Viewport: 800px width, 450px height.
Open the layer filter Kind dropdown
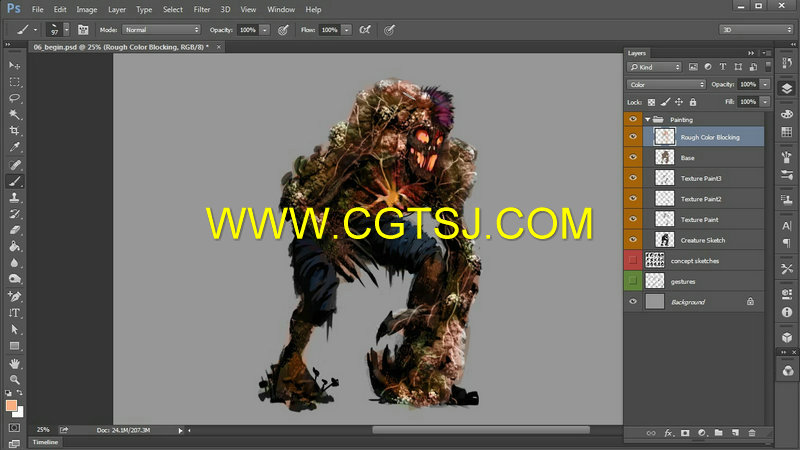click(x=654, y=67)
